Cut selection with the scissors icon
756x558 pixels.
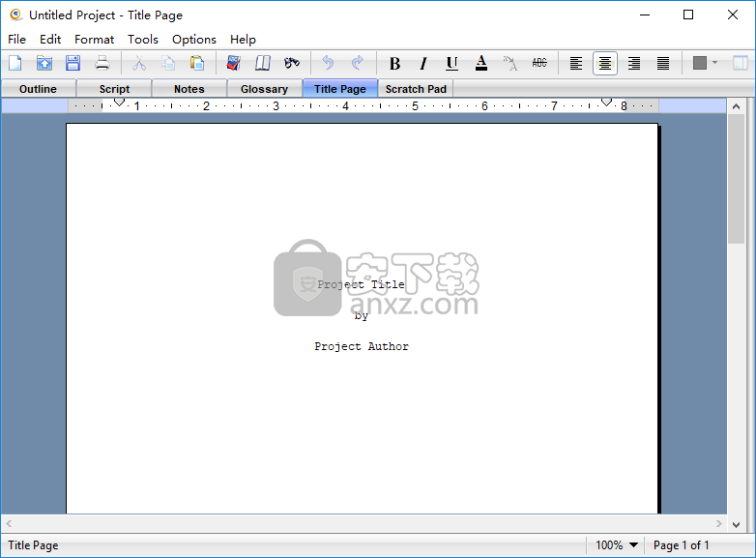[139, 63]
